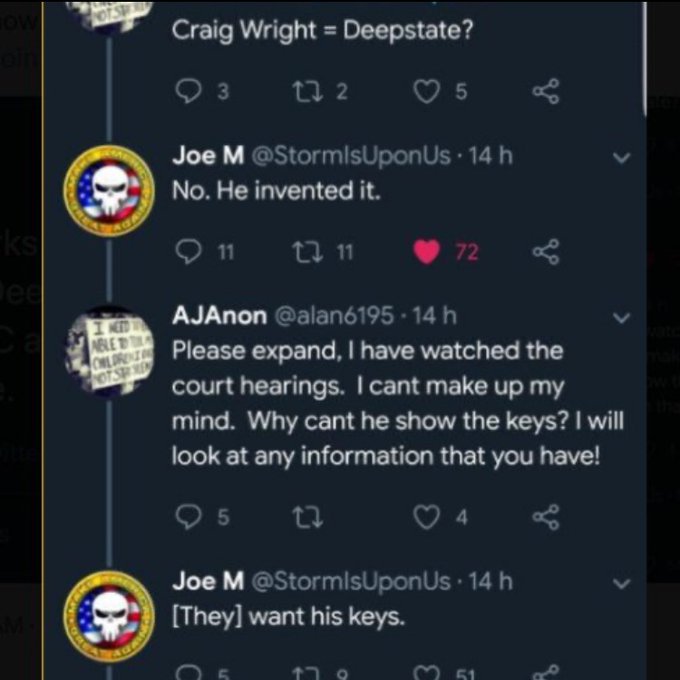Screen dimensions: 680x680
Task: Reply to the 'No. He invented it.' tweet
Action: coord(188,252)
